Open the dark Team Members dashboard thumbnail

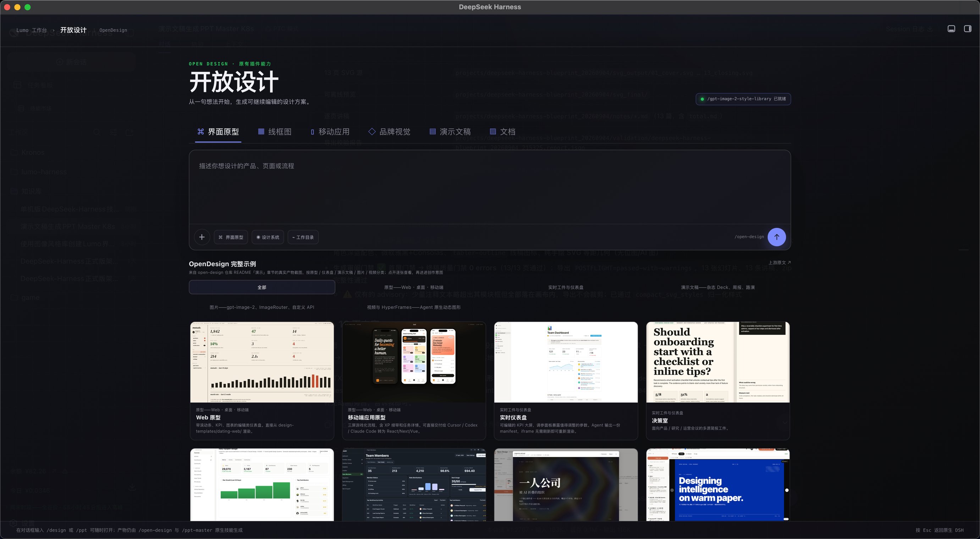[414, 485]
